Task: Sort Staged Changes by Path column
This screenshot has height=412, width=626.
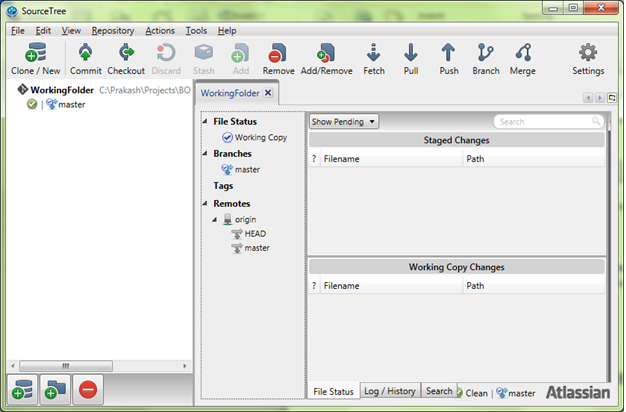Action: pos(534,159)
